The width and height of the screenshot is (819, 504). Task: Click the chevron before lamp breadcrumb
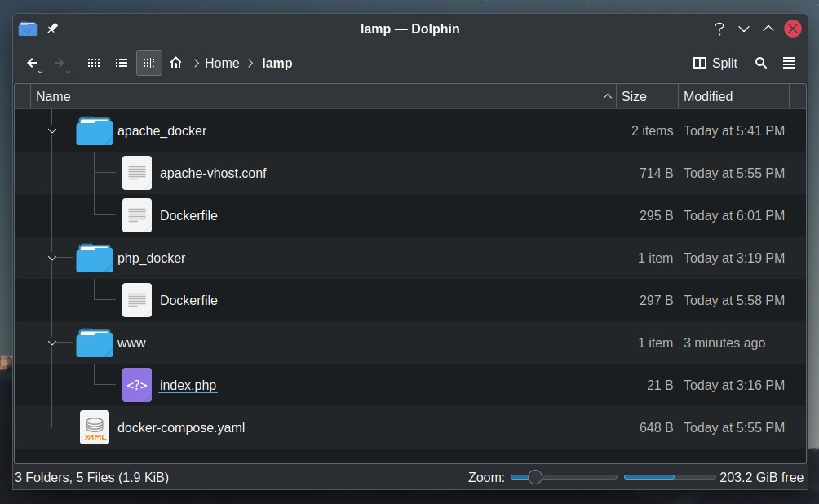point(250,63)
